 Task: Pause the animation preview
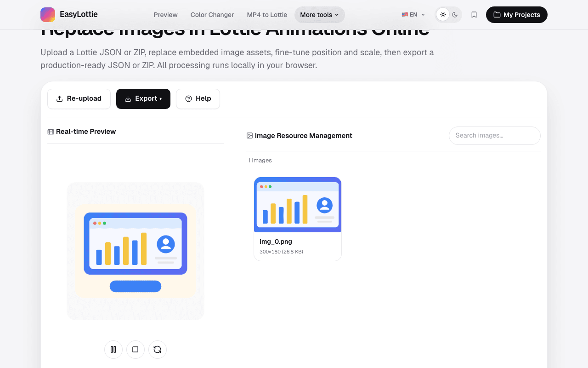pyautogui.click(x=113, y=350)
